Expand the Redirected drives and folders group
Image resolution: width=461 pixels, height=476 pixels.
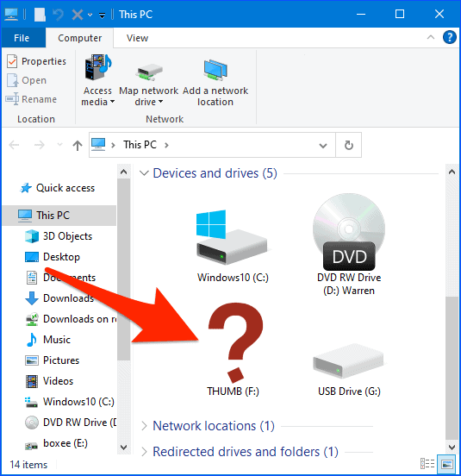144,452
